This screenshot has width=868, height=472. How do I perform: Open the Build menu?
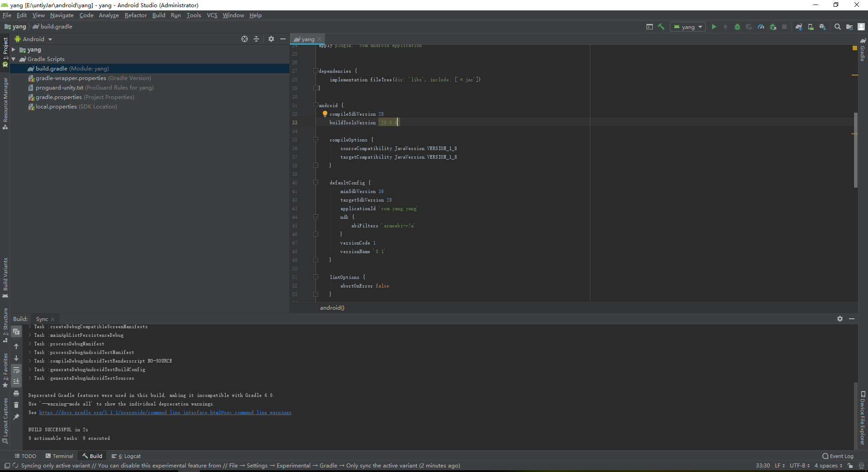(x=159, y=15)
